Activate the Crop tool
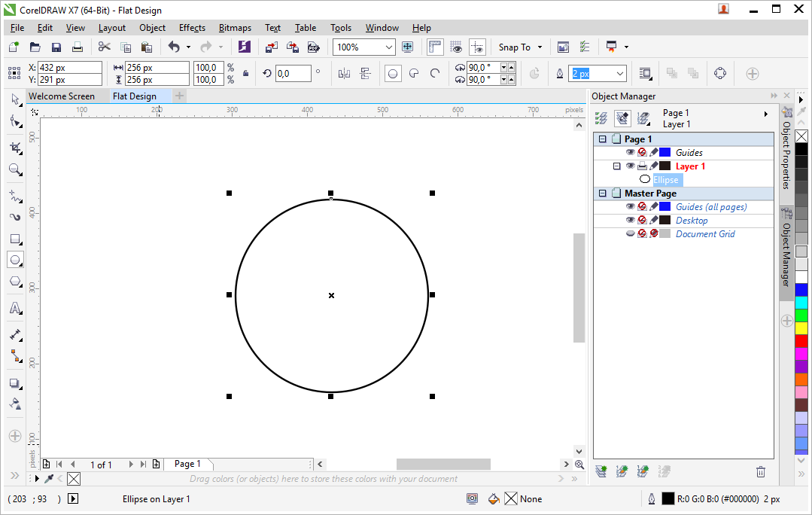Viewport: 812px width, 515px height. click(15, 148)
